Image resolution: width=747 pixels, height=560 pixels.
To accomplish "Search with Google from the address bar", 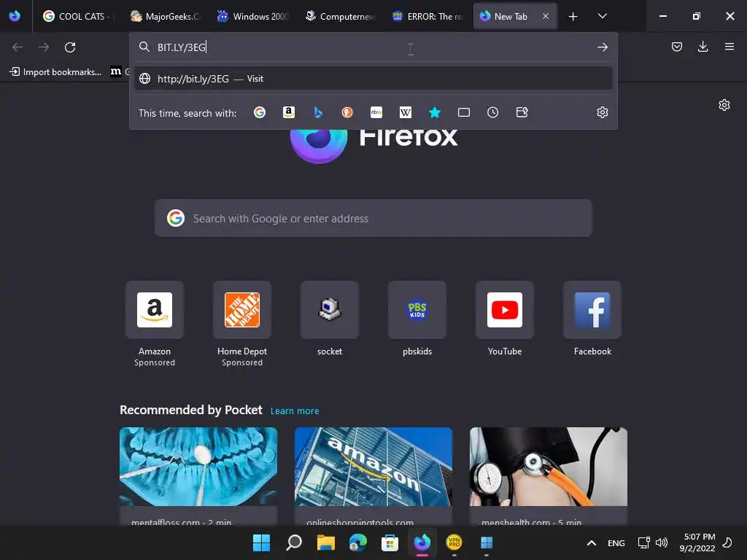I will point(260,112).
